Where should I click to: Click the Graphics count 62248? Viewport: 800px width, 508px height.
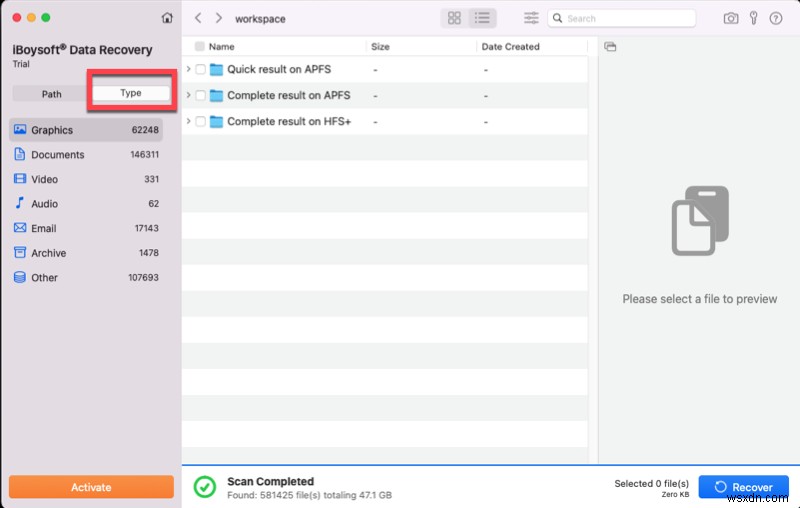(145, 130)
